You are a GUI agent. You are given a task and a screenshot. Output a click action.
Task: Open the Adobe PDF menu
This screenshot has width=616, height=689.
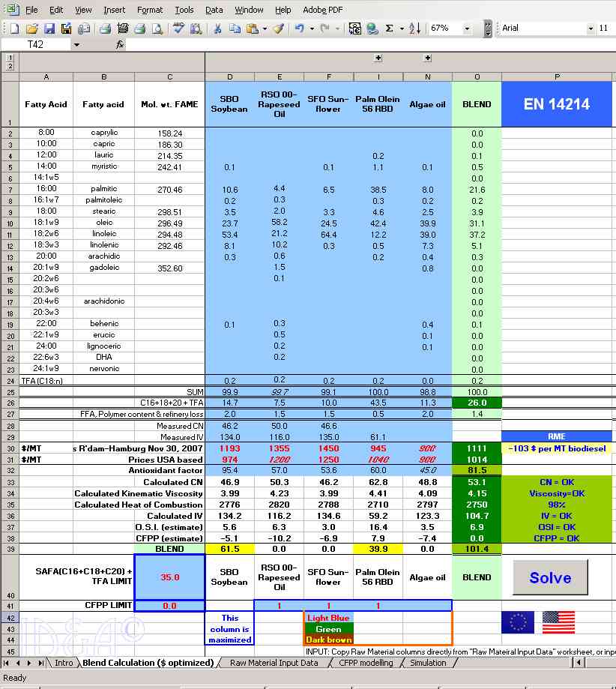tap(322, 10)
